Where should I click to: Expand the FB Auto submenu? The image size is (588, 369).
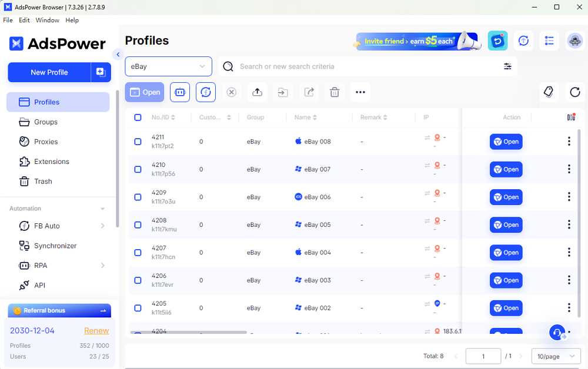(x=102, y=226)
